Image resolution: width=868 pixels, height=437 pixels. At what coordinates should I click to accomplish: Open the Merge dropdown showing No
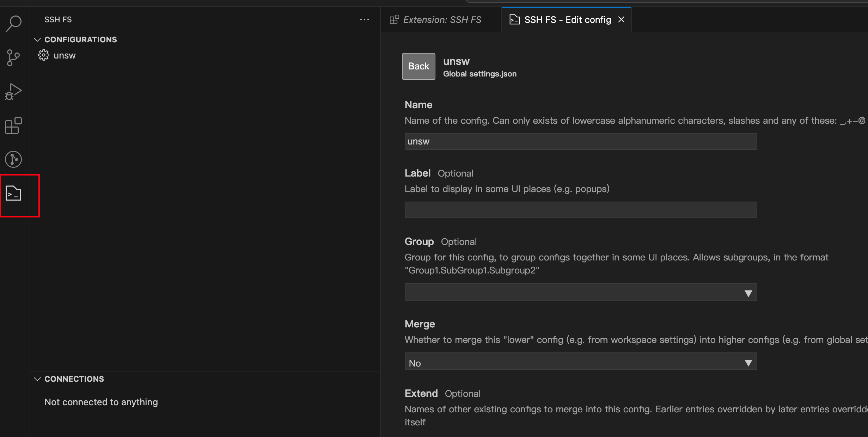[581, 362]
